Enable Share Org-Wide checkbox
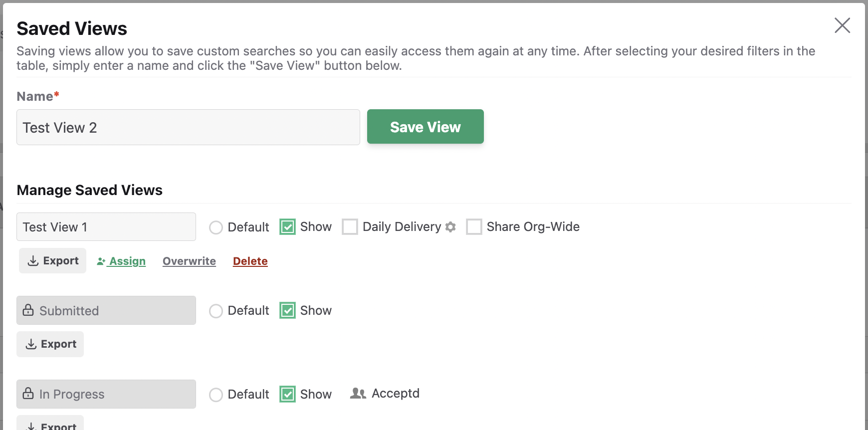Image resolution: width=868 pixels, height=430 pixels. (x=474, y=227)
